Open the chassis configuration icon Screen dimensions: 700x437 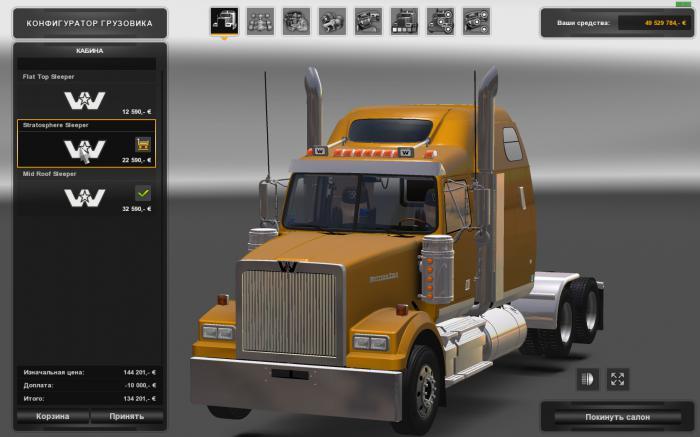(260, 21)
